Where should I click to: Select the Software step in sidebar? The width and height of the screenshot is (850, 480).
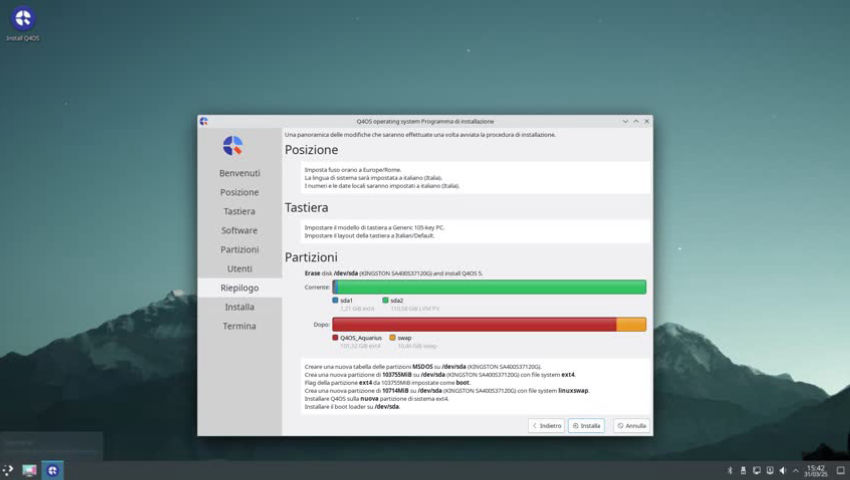pos(239,230)
